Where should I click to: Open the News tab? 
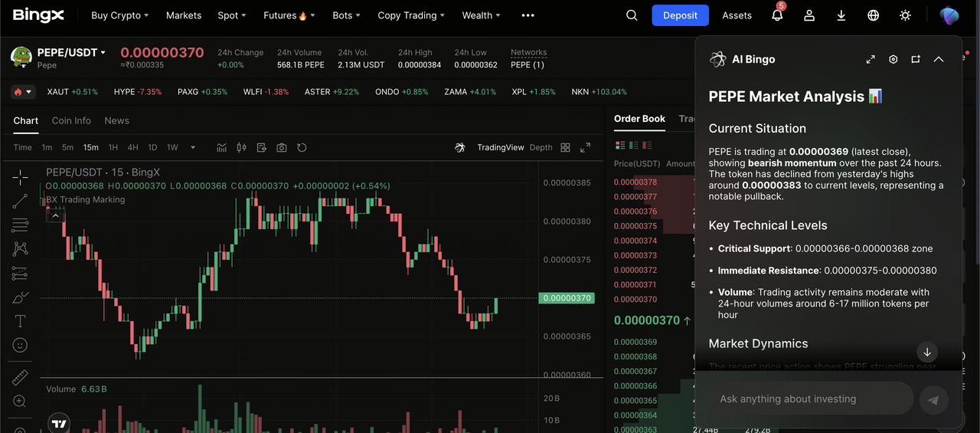click(116, 120)
